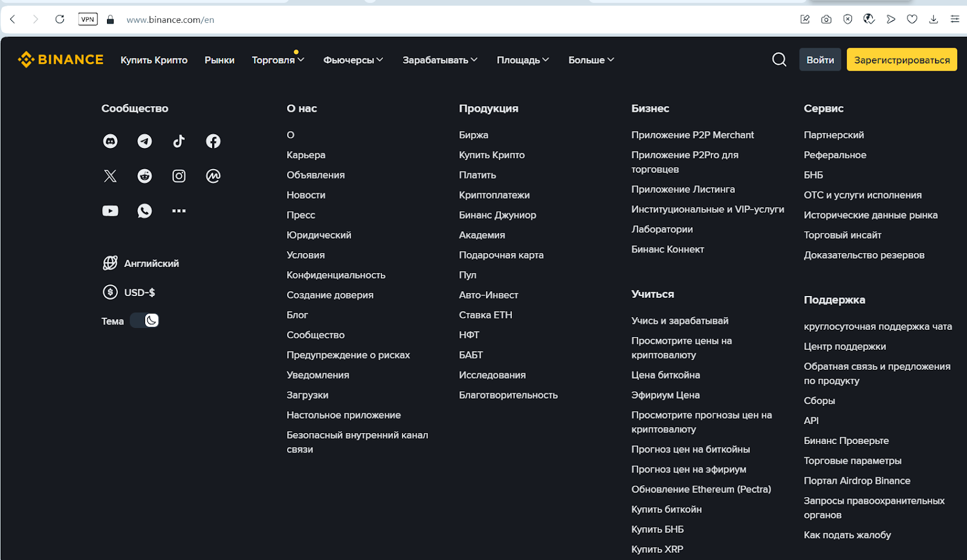This screenshot has height=560, width=967.
Task: Open the Конфиденциальность link
Action: click(336, 275)
